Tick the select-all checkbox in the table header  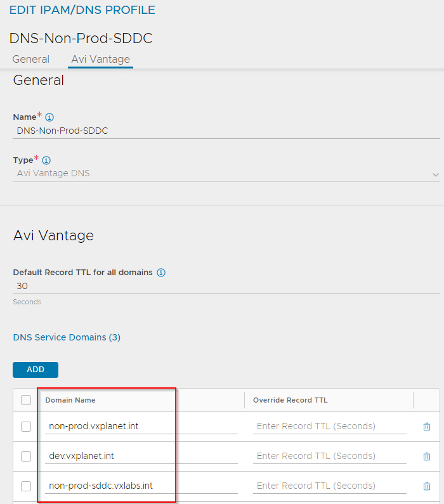[26, 400]
